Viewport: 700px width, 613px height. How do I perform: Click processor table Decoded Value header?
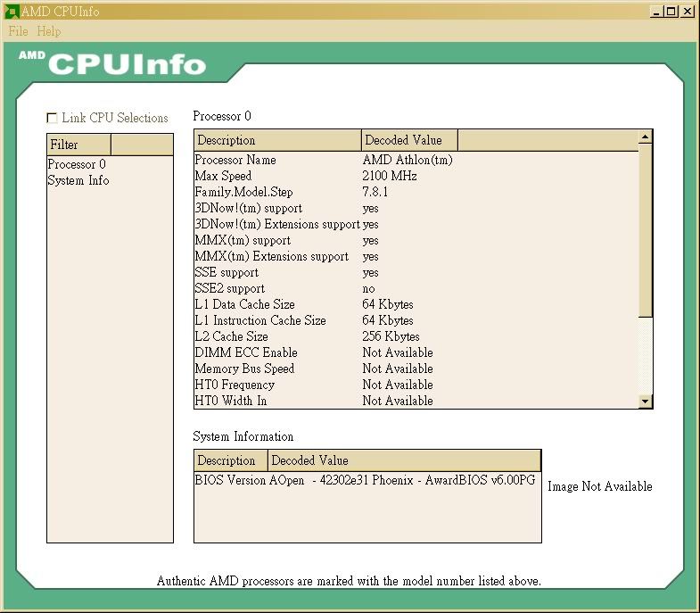tap(409, 140)
